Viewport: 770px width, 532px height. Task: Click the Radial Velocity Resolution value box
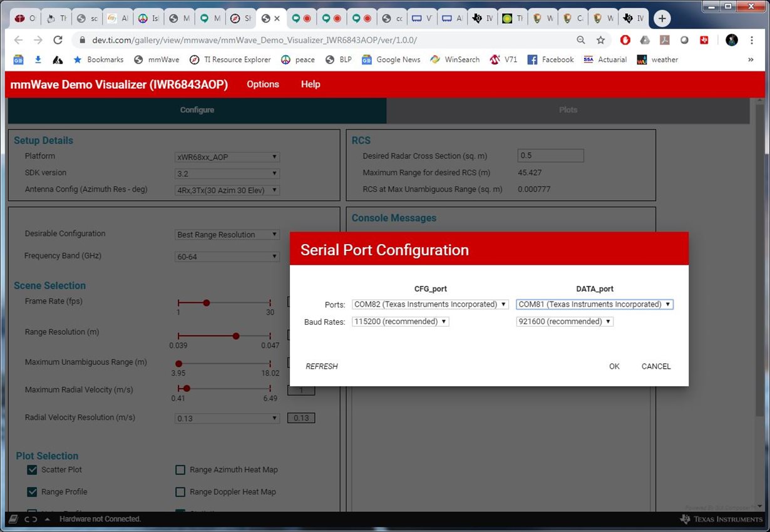tap(301, 418)
